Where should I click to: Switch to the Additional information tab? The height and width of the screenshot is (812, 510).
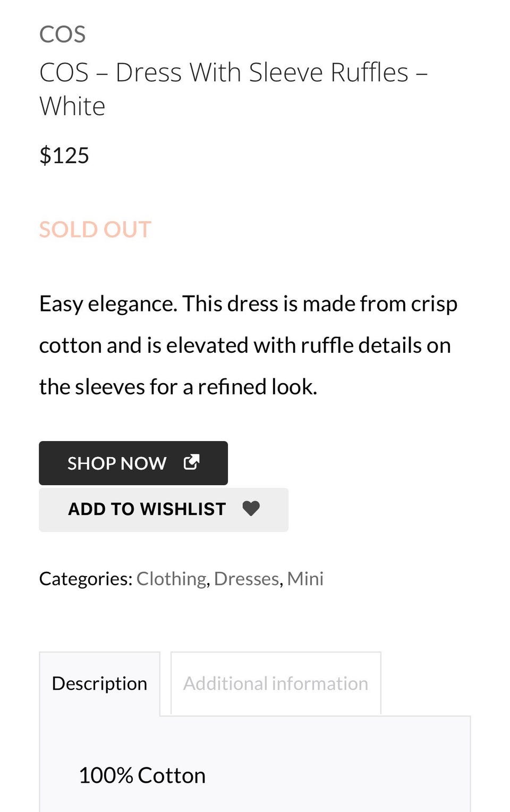click(276, 683)
